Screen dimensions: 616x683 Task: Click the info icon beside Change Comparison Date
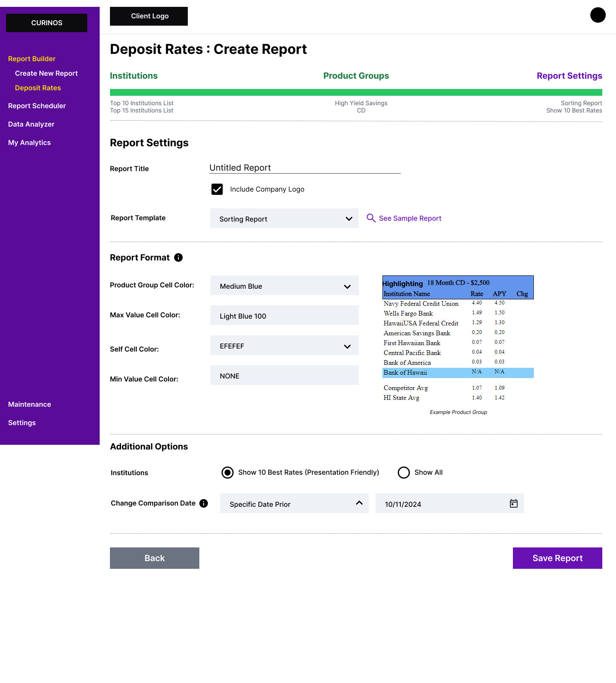[204, 503]
